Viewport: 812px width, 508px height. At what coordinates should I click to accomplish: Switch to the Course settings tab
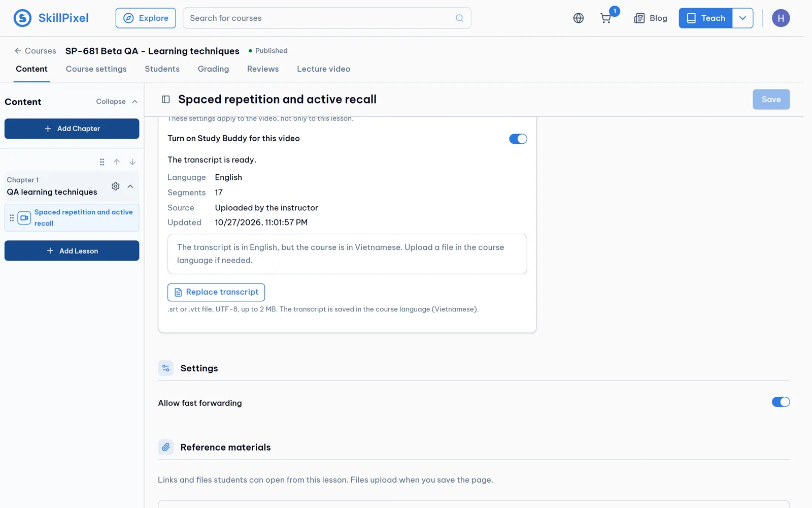pos(96,69)
